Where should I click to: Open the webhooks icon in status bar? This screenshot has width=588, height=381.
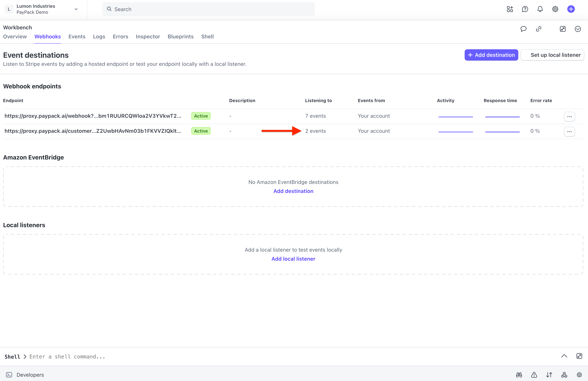564,375
